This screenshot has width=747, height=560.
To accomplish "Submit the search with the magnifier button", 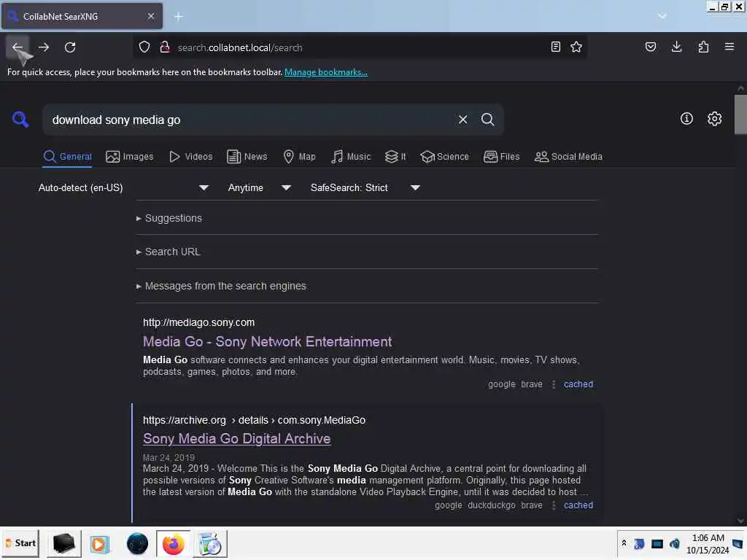I will pyautogui.click(x=487, y=120).
